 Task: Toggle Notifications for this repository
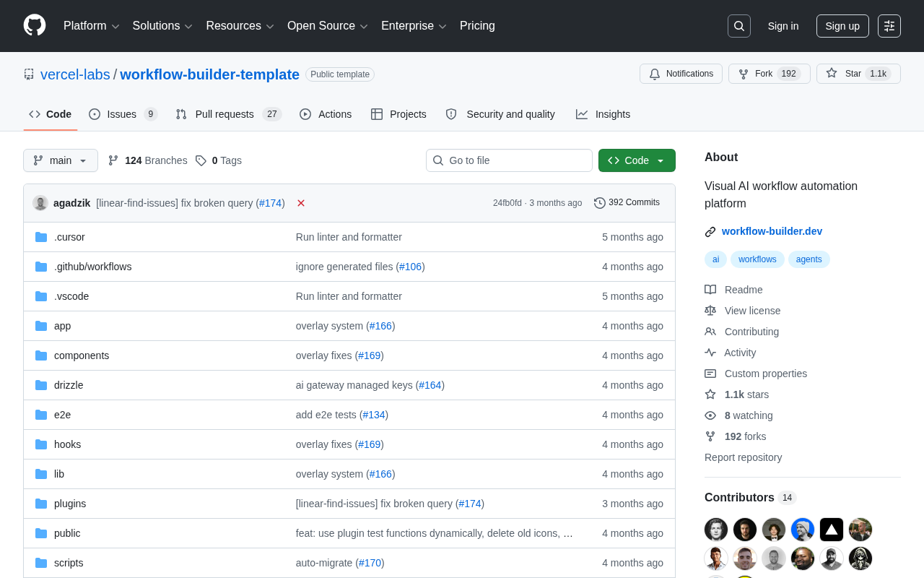681,74
